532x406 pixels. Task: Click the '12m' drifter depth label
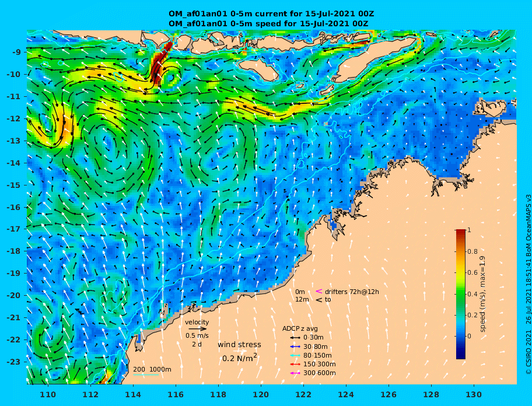coord(302,299)
